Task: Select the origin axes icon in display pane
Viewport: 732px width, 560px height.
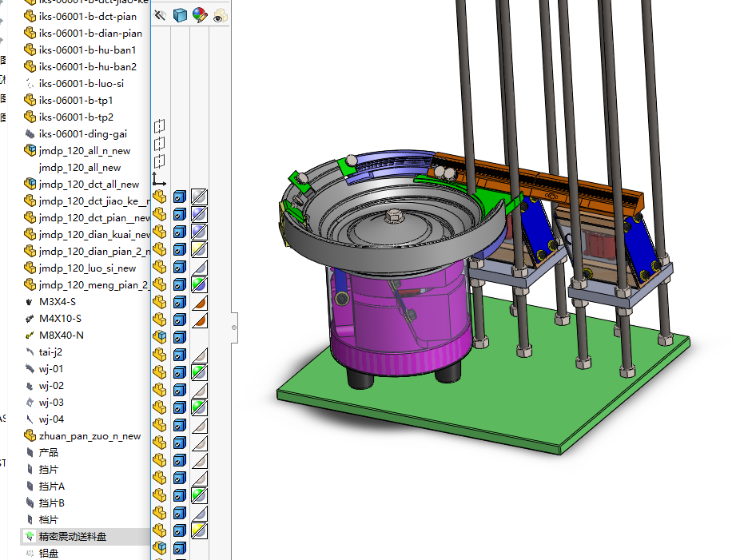Action: (159, 178)
